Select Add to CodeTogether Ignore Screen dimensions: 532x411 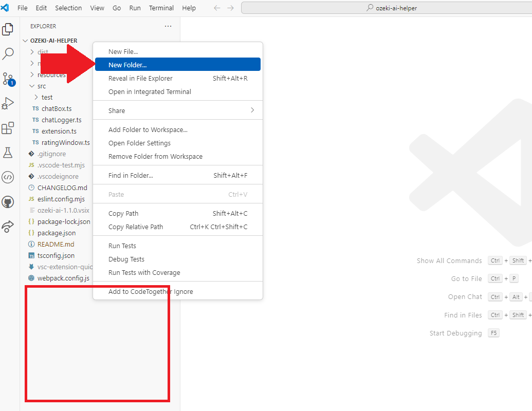(178, 292)
